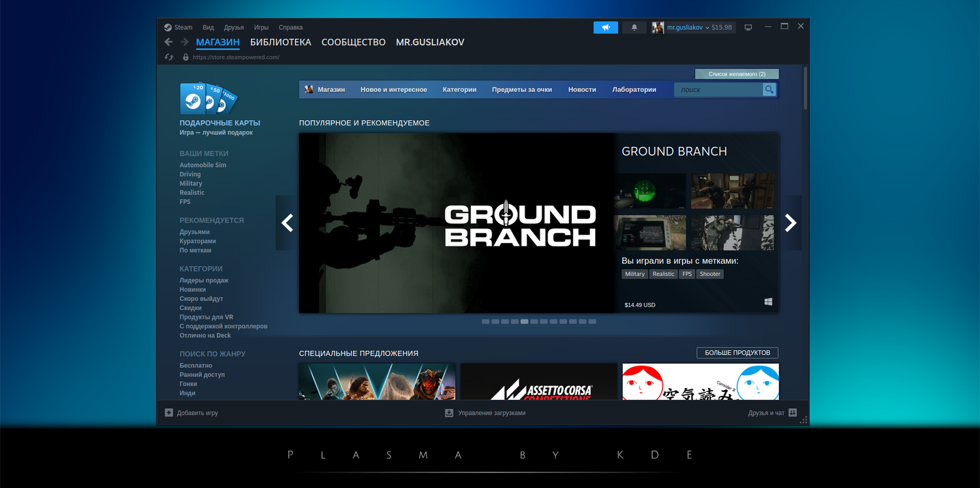Viewport: 980px width, 488px height.
Task: Open announcements via blue megaphone button
Action: point(606,27)
